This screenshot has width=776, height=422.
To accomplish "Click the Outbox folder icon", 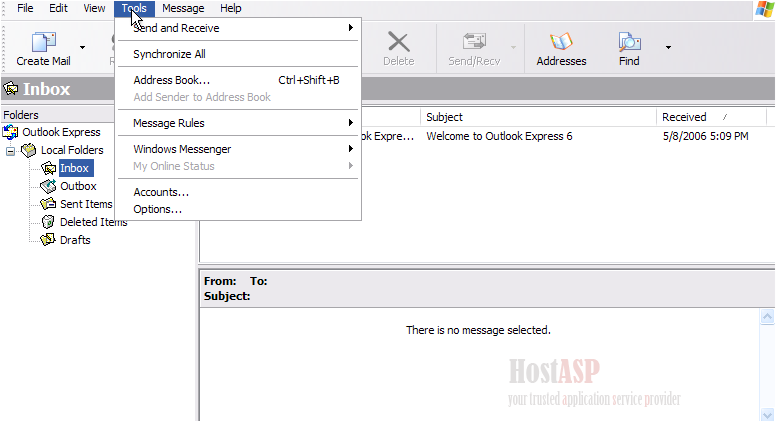I will click(x=48, y=187).
